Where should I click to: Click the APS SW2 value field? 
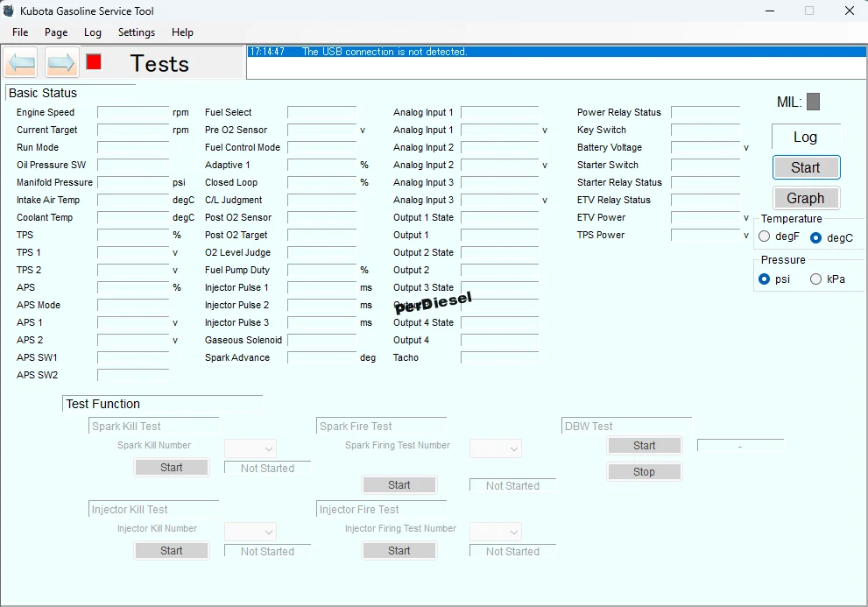coord(133,376)
